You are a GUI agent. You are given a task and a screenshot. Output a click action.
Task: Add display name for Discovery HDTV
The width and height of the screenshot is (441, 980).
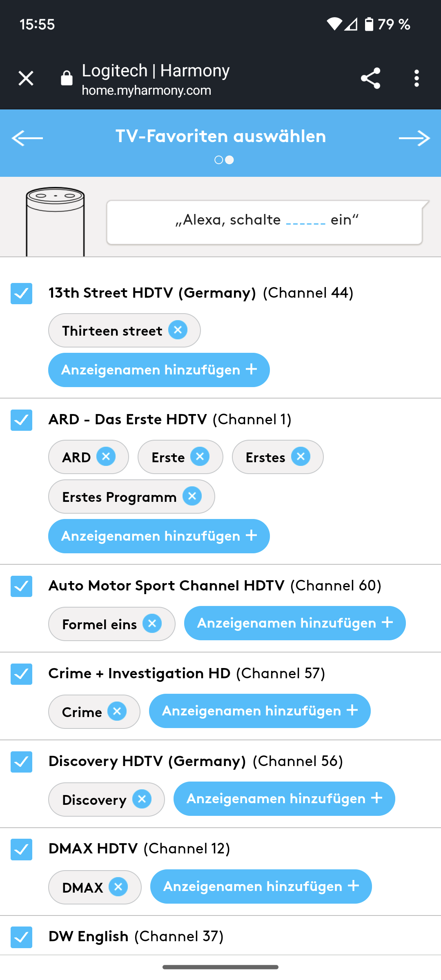click(284, 799)
